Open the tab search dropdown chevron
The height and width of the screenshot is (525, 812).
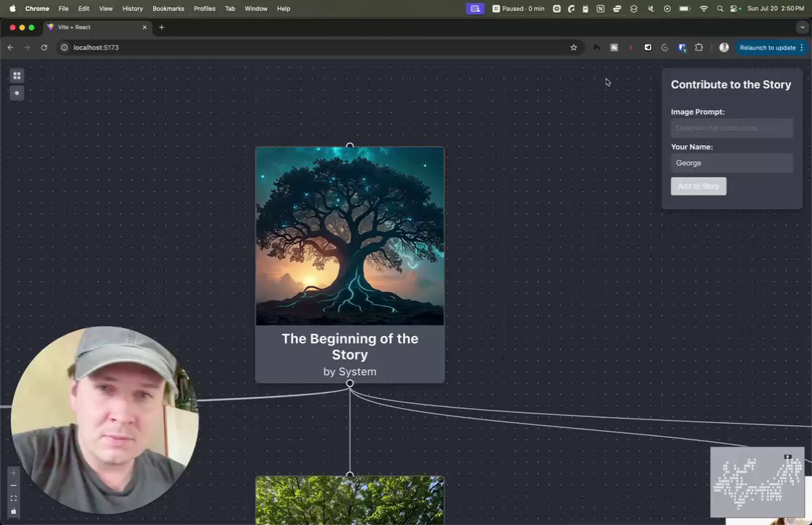[803, 27]
